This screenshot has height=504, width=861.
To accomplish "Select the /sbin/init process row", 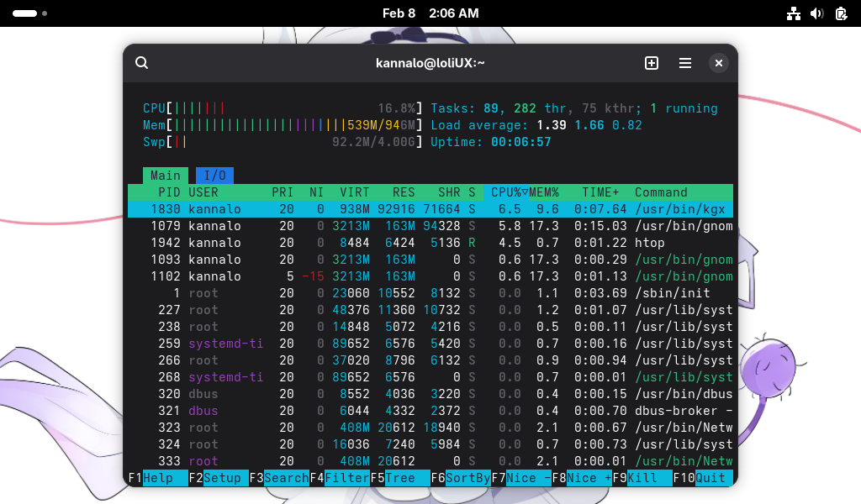I will tap(430, 293).
